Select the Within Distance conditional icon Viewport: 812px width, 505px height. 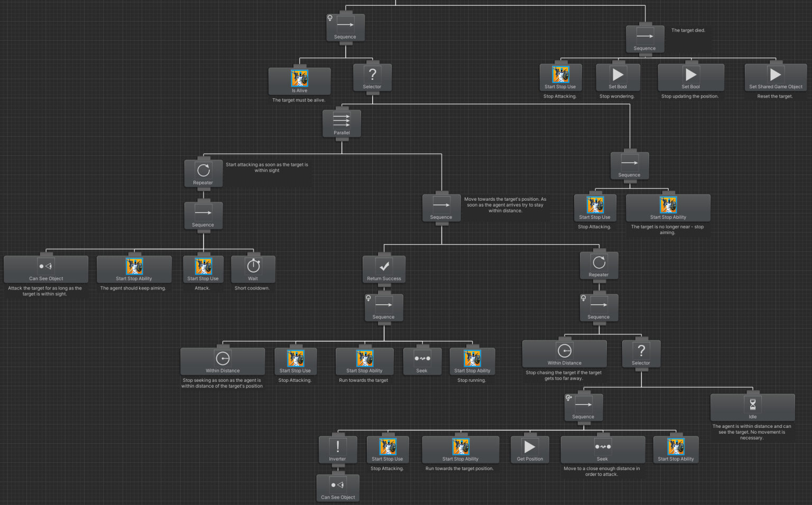tap(223, 358)
